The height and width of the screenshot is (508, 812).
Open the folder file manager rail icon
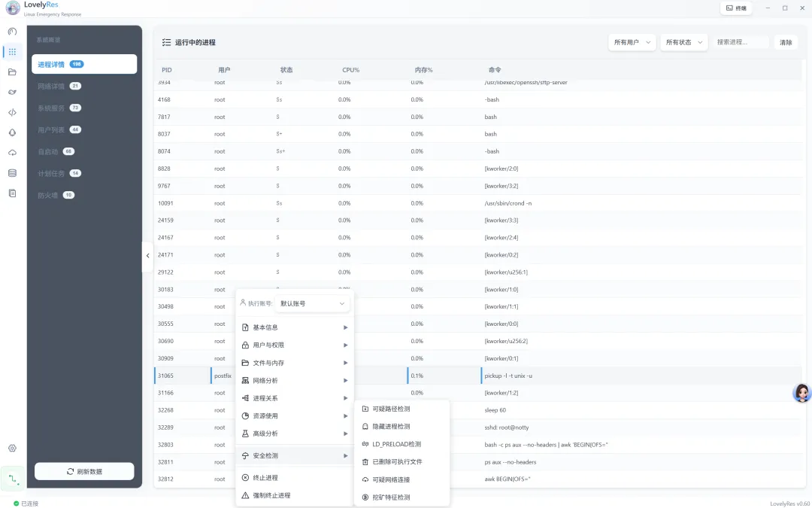coord(12,72)
